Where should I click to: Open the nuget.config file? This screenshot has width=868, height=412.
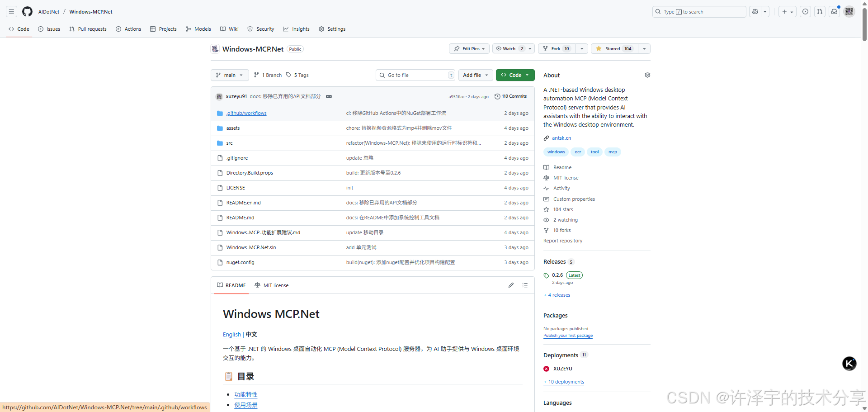click(240, 262)
